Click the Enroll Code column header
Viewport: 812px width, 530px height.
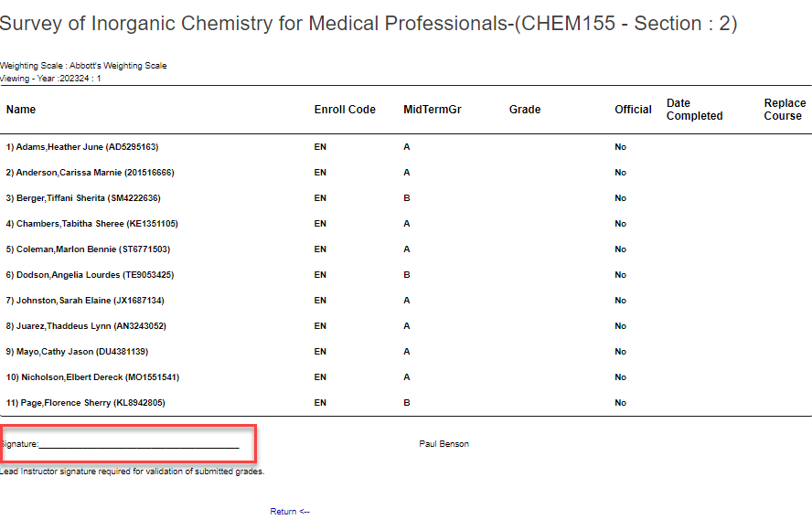click(345, 109)
